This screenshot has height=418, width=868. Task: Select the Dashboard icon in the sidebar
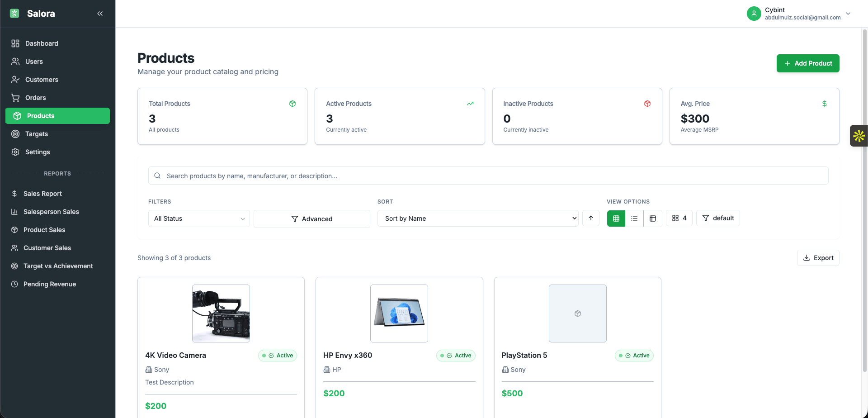coord(15,43)
